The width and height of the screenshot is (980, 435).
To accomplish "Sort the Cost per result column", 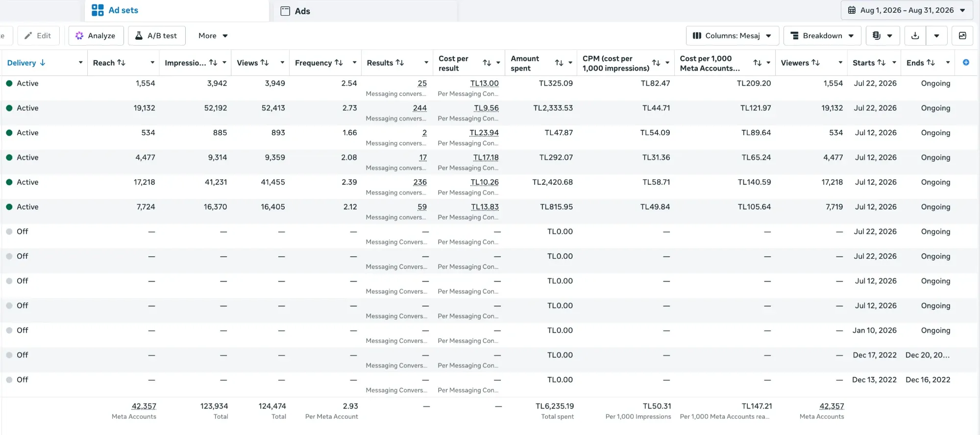I will [x=487, y=63].
